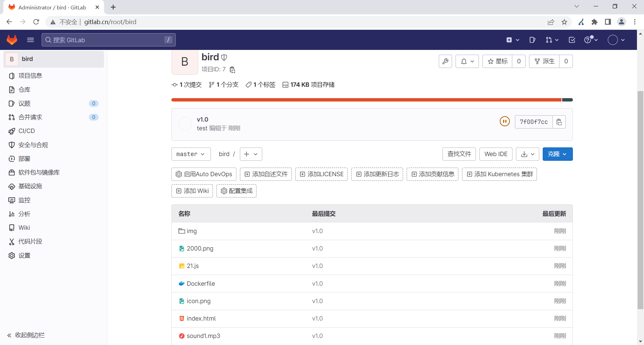Viewport: 644px width, 345px height.
Task: Open the sound1.mp3 file
Action: (x=203, y=336)
